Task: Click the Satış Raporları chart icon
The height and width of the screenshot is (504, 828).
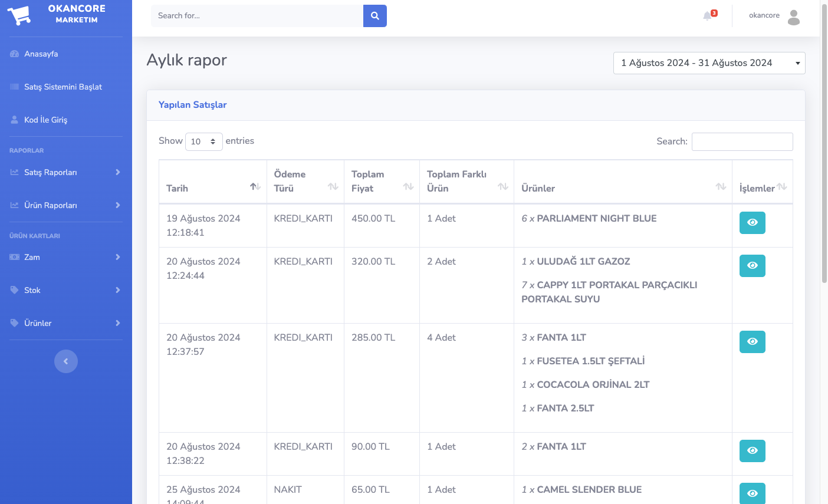Action: [15, 172]
